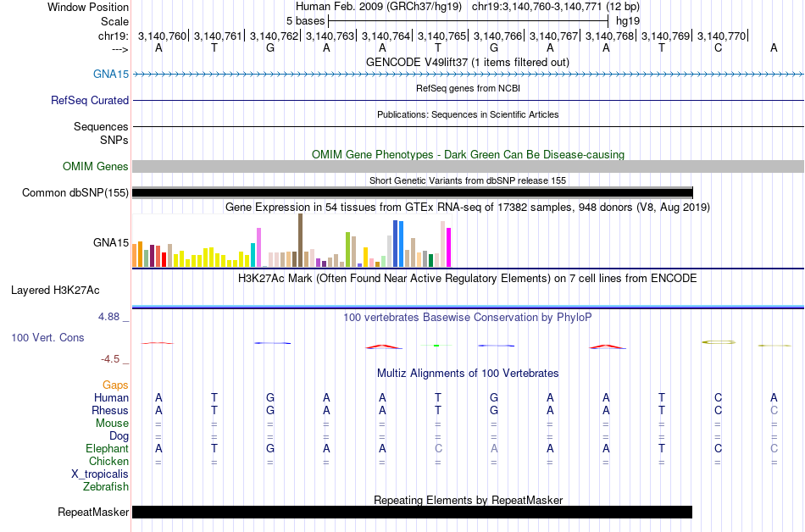Select the Zebrafish species row label
The width and height of the screenshot is (805, 532).
click(x=106, y=486)
